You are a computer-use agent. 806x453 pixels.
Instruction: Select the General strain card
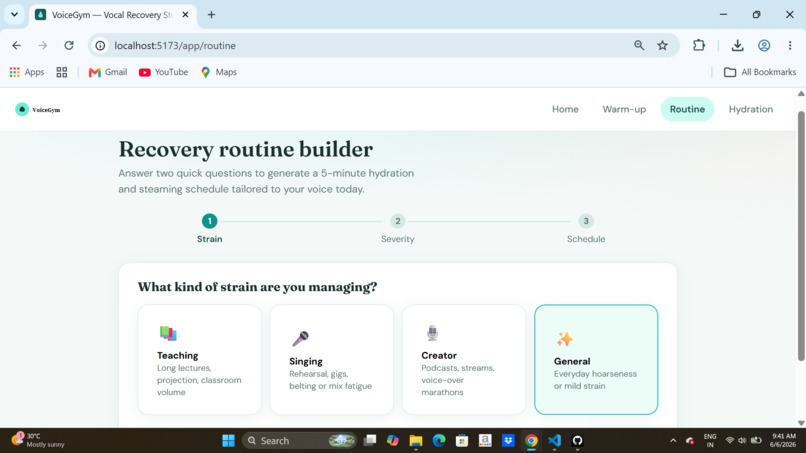coord(596,359)
